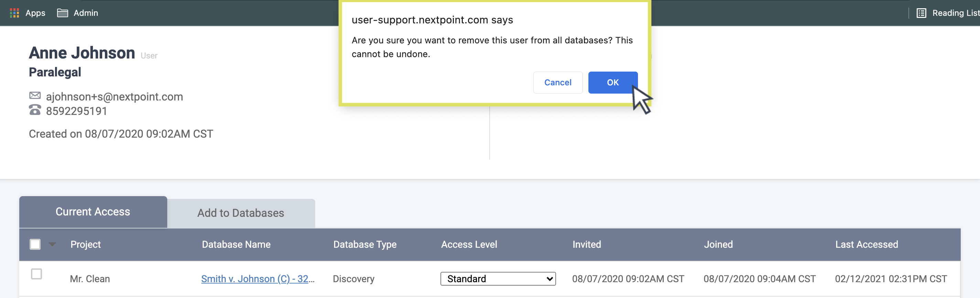Click the Joined date 08/07/2020 09:04AM CST
This screenshot has width=980, height=298.
759,279
